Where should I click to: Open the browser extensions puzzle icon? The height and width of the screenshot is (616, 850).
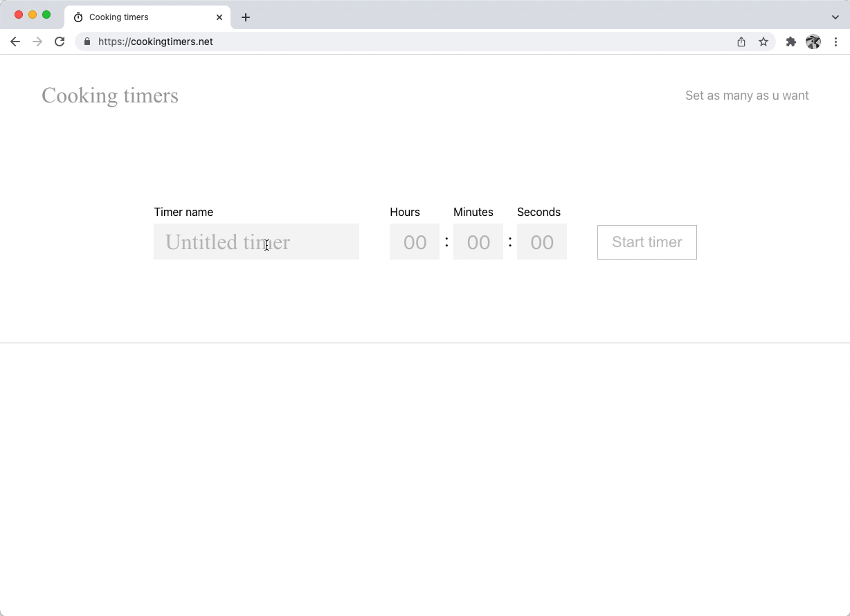pos(791,42)
